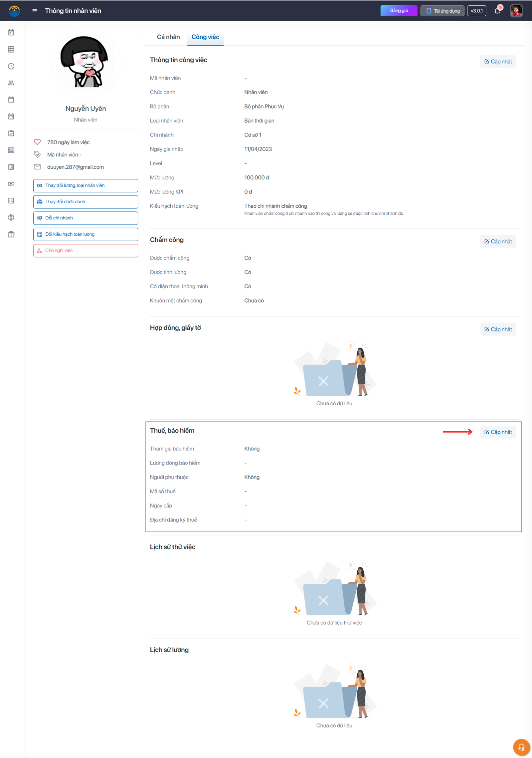The width and height of the screenshot is (532, 758).
Task: Click the notification bell icon
Action: tap(497, 11)
